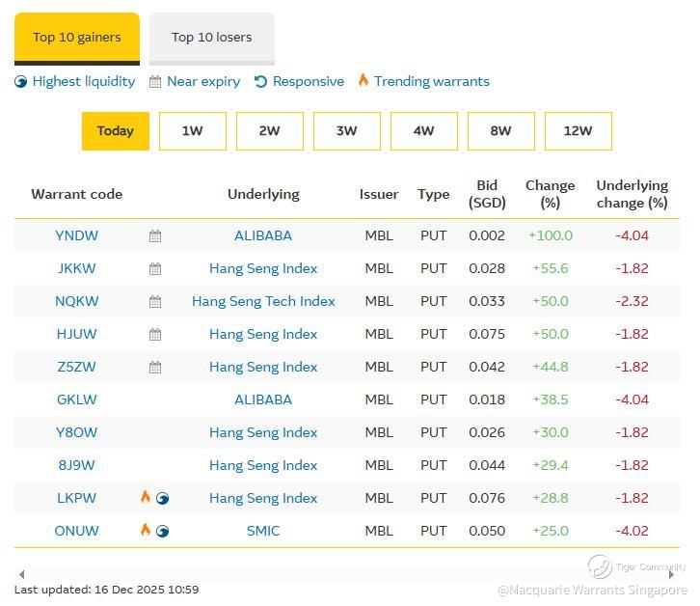Image resolution: width=700 pixels, height=606 pixels.
Task: Open Hang Seng Tech Index underlying link
Action: pyautogui.click(x=263, y=301)
